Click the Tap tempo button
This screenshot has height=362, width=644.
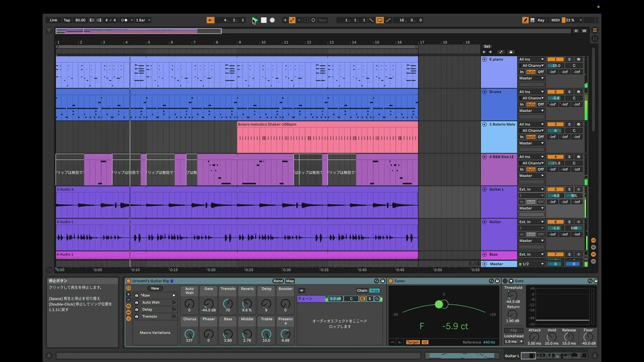67,20
